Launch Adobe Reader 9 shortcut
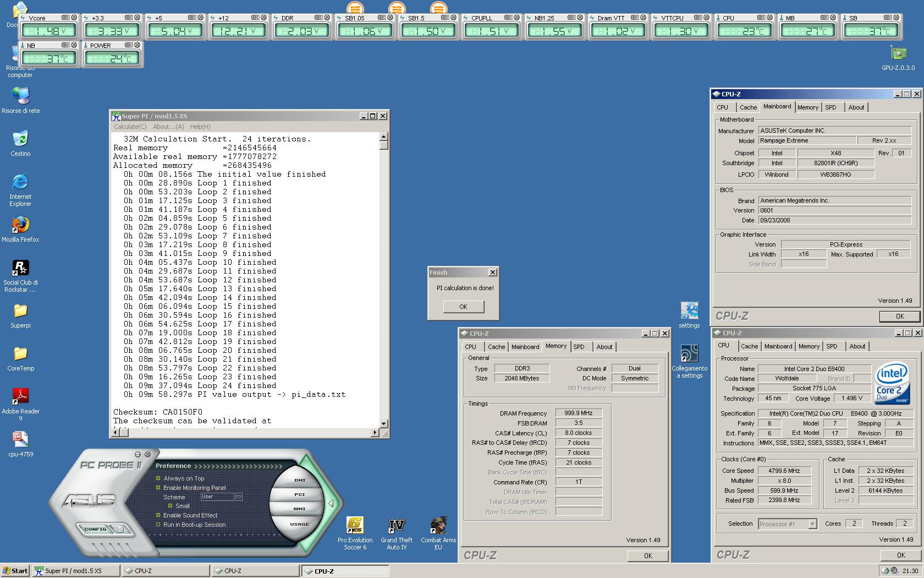Screen dimensions: 924x578 [x=20, y=404]
